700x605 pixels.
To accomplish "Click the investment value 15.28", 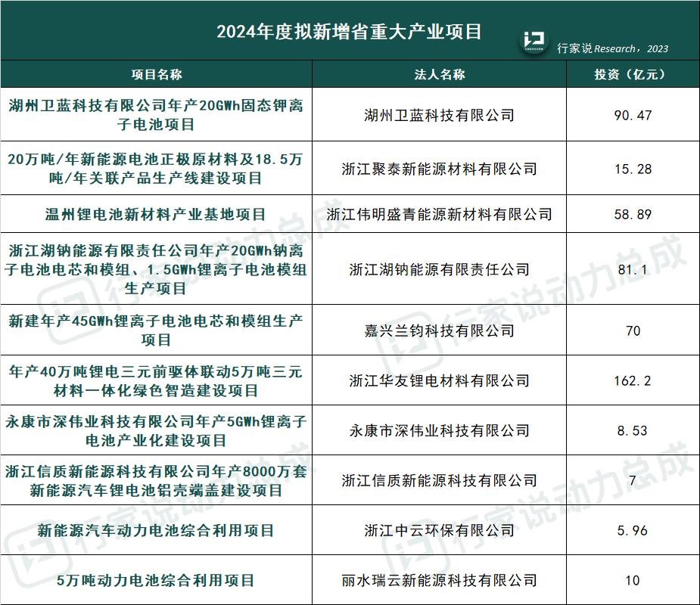I will click(x=633, y=169).
